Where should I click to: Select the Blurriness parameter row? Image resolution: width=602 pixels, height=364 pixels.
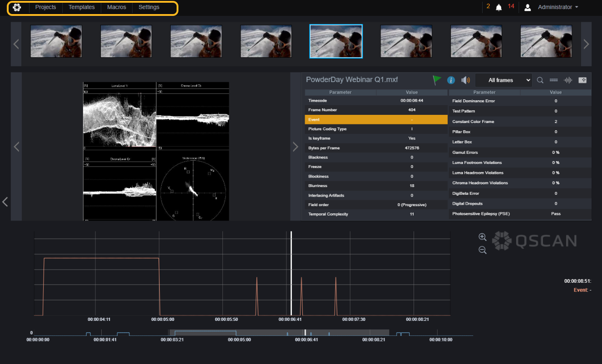point(376,186)
